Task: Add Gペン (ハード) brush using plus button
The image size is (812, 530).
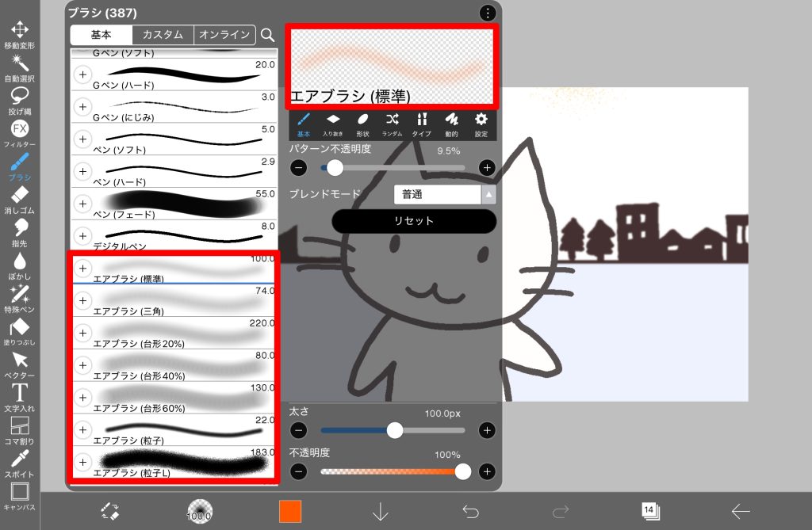Action: point(82,74)
